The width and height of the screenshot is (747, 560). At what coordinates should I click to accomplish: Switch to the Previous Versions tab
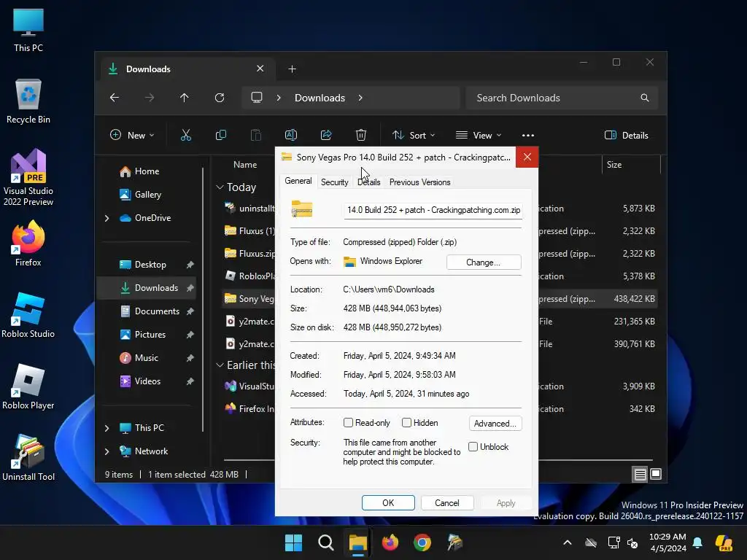[x=419, y=182]
